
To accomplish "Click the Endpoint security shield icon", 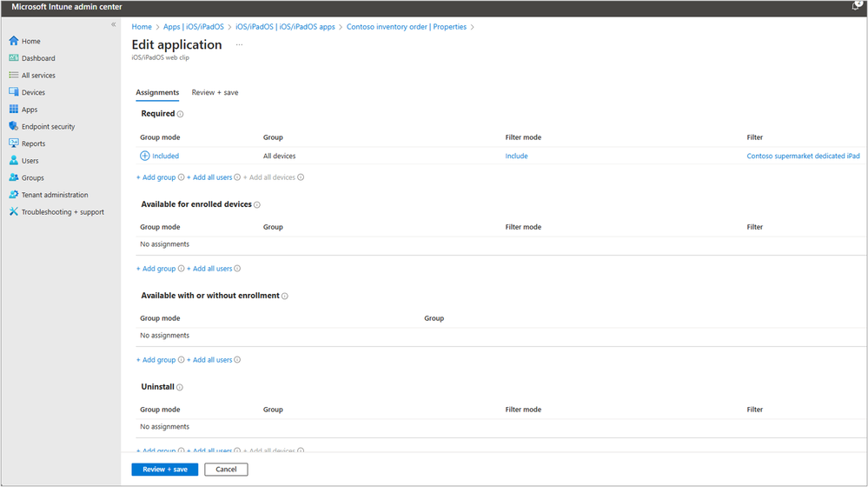I will click(x=14, y=126).
